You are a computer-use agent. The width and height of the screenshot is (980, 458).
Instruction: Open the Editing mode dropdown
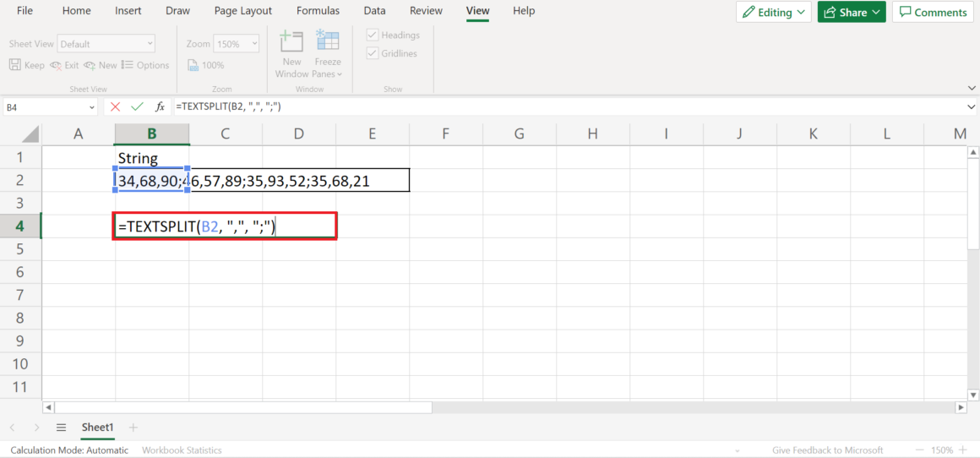773,12
